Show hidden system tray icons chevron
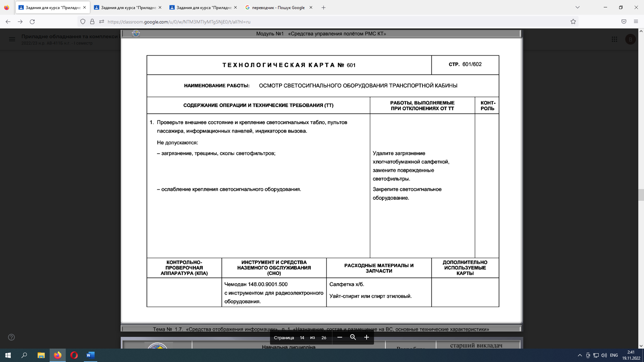Screen dimensions: 644x362 [580, 355]
